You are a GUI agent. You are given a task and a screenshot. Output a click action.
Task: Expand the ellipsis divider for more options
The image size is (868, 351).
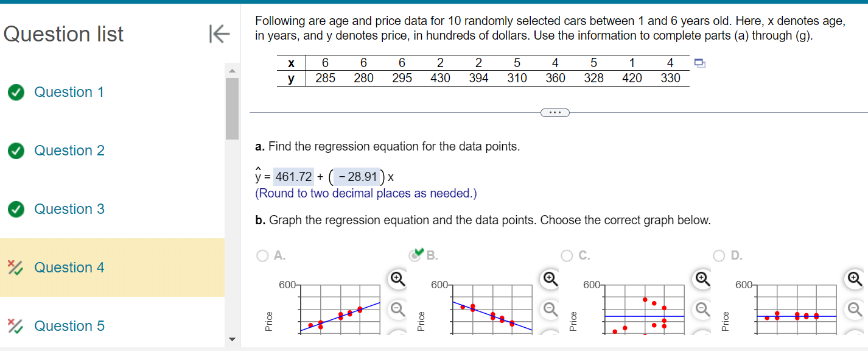coord(555,112)
